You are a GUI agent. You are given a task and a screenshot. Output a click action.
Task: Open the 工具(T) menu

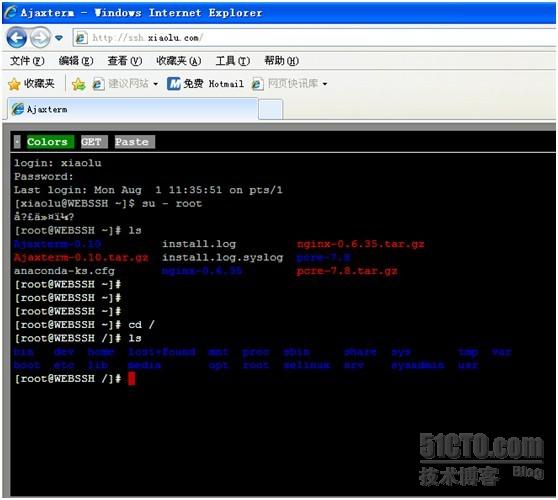point(232,61)
